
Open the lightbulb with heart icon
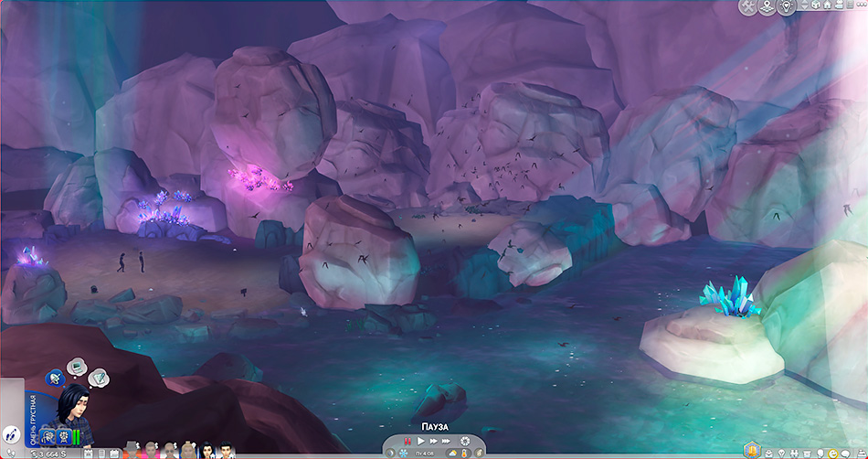[786, 7]
